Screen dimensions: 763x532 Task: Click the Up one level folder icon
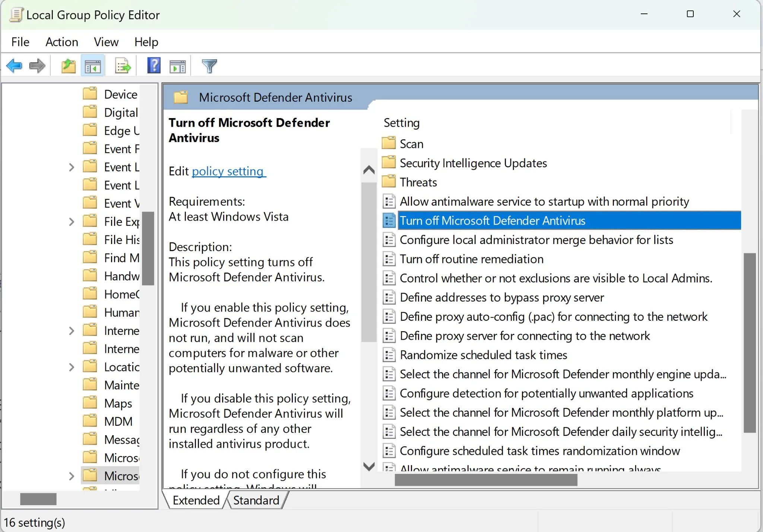pos(68,66)
